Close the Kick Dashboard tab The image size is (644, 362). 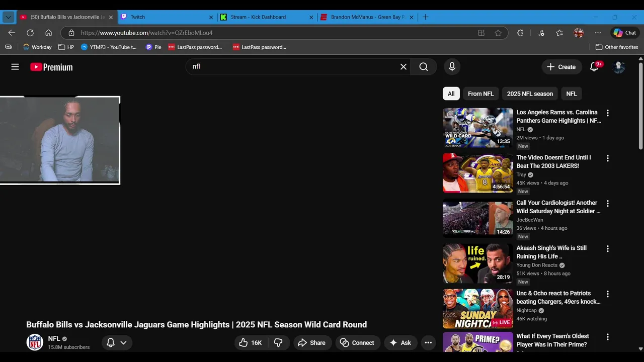coord(311,17)
